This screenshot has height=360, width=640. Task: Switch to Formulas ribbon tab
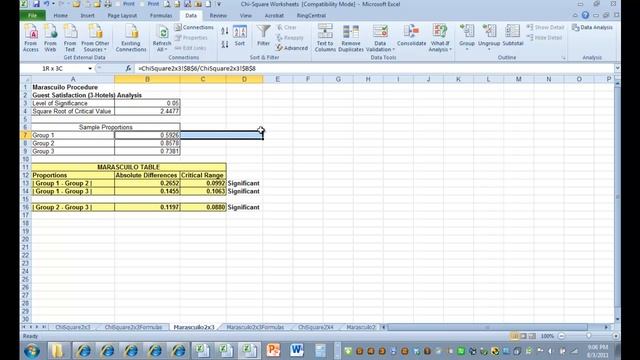click(x=161, y=16)
